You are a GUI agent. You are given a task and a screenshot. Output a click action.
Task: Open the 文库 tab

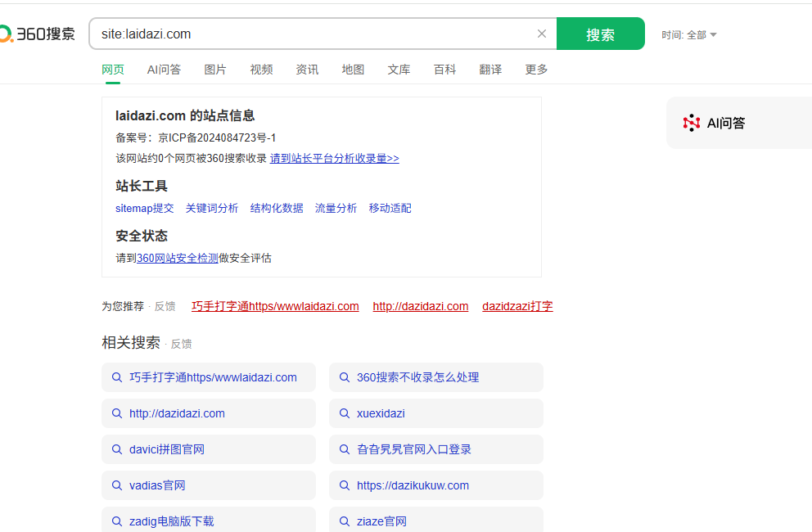[399, 70]
